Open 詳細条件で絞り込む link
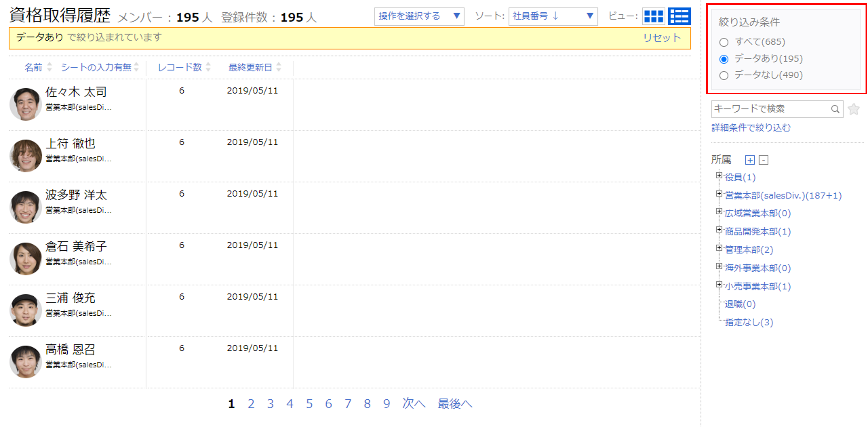 point(751,128)
